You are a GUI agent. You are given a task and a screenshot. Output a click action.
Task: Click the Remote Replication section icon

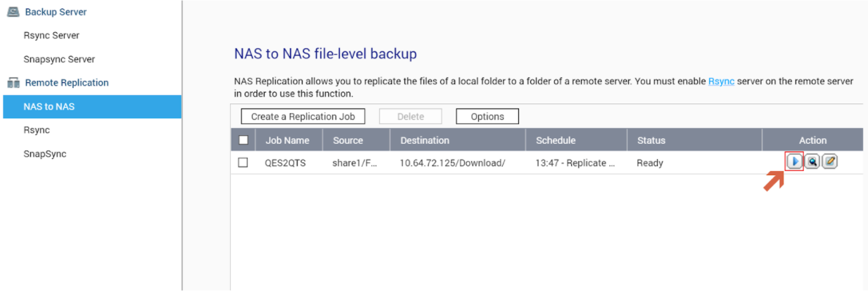pos(13,83)
